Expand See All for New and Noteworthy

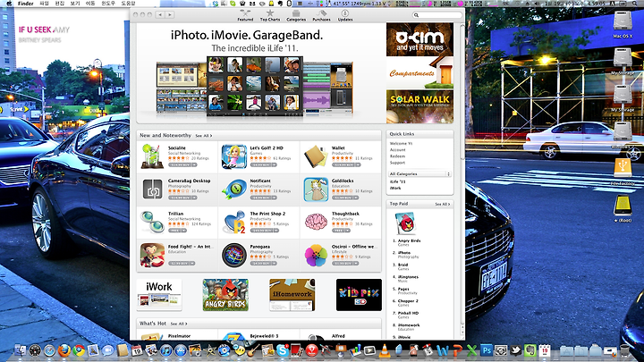pyautogui.click(x=204, y=136)
